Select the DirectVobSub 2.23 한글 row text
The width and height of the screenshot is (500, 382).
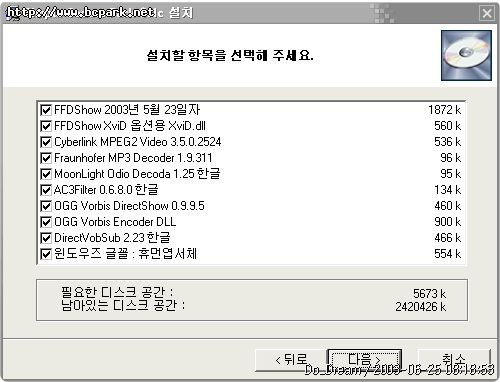click(112, 238)
